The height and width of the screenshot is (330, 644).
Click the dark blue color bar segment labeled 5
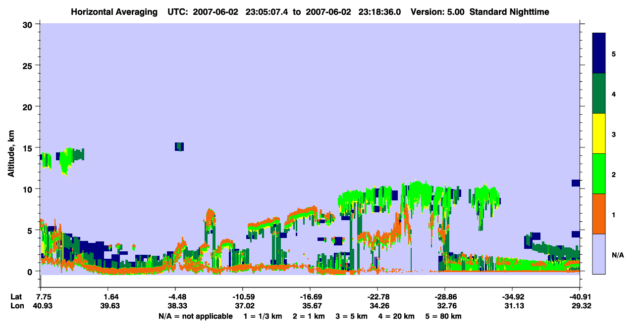(599, 53)
